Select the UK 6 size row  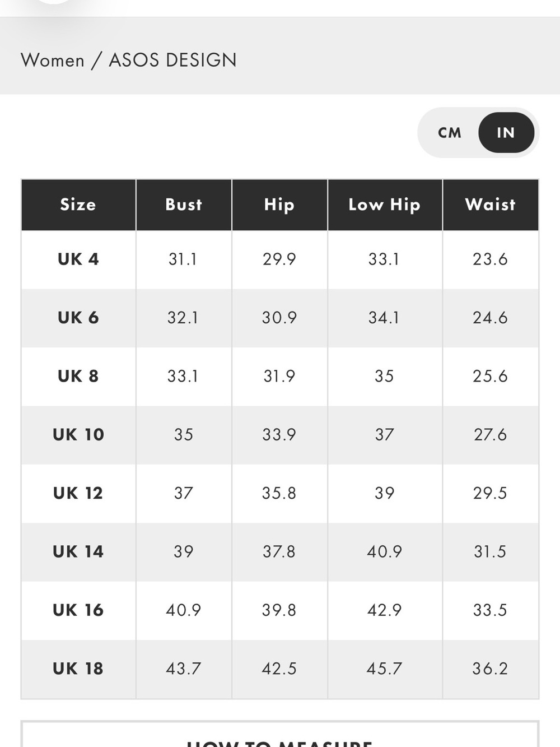(280, 318)
